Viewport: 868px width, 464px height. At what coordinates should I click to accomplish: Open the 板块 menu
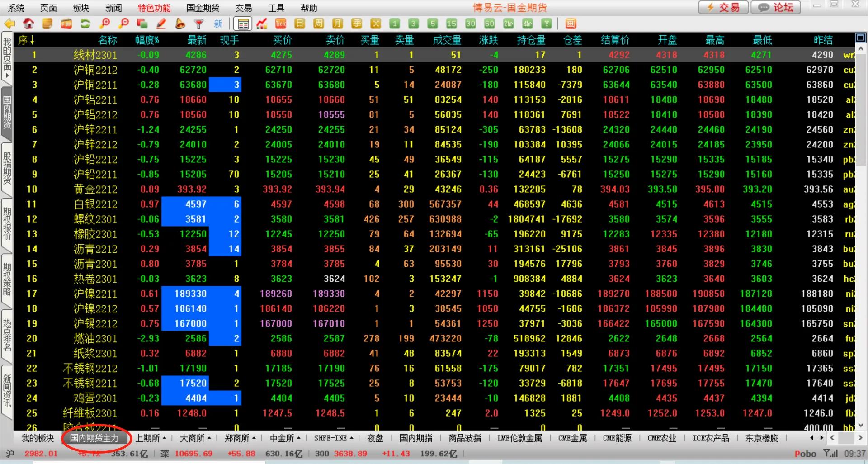coord(81,8)
